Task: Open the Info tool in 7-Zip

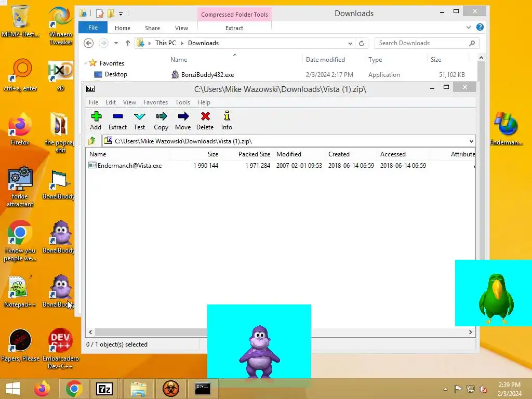Action: pos(227,121)
